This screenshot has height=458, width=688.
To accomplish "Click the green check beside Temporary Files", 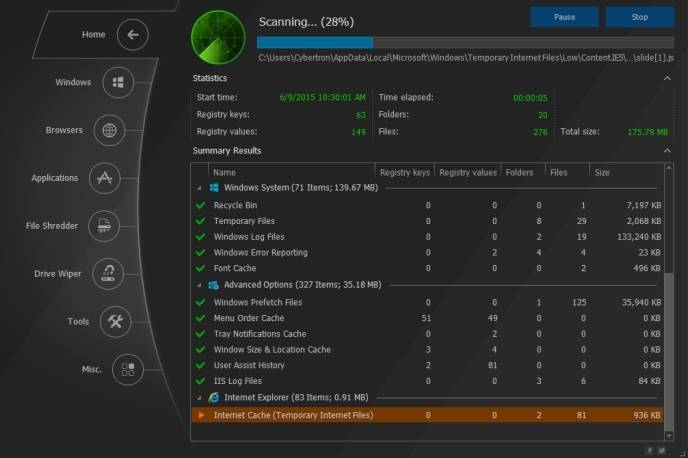I will tap(201, 221).
